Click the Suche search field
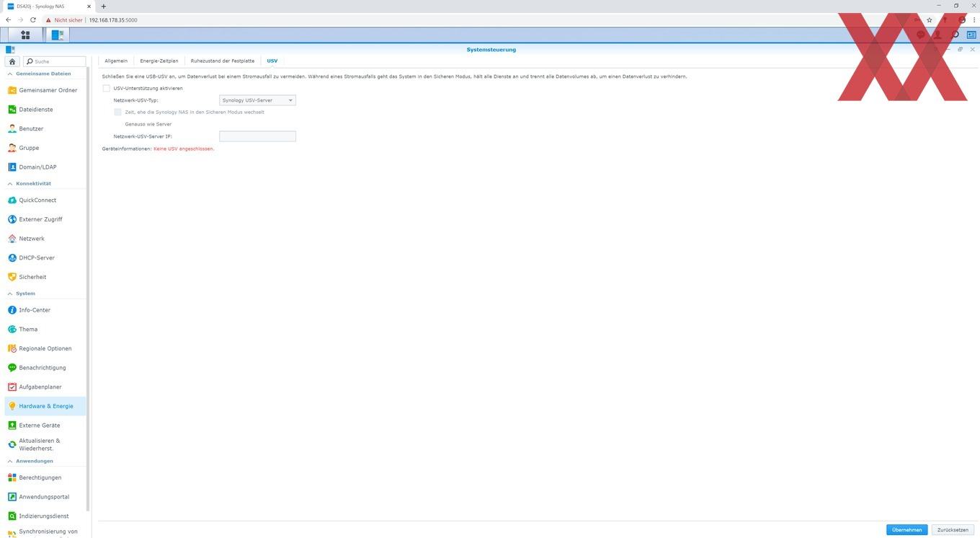 coord(55,61)
